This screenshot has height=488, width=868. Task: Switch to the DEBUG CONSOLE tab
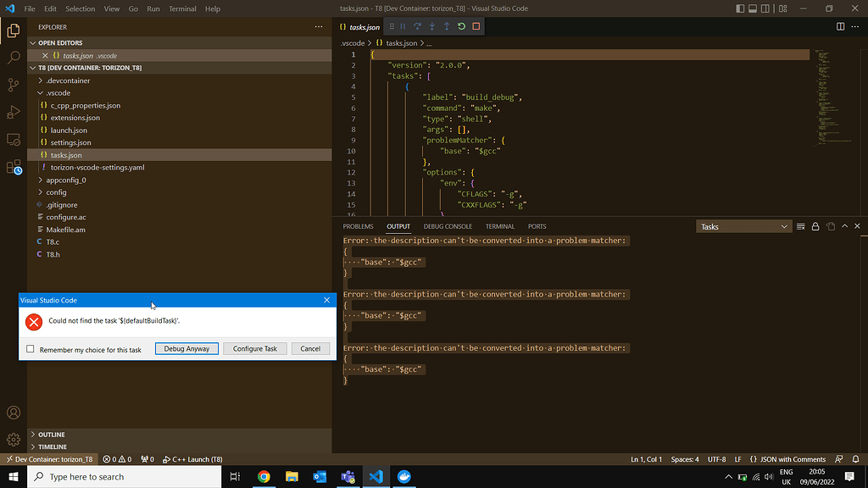click(448, 226)
